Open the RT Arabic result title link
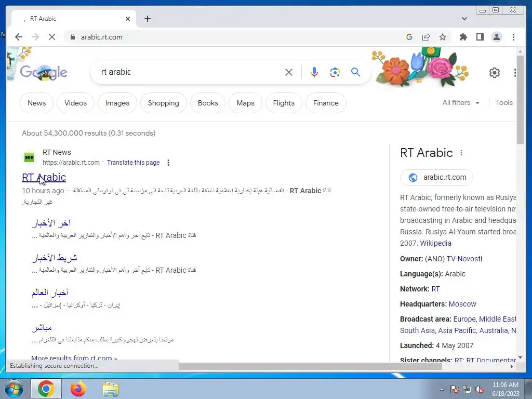The width and height of the screenshot is (532, 399). [x=44, y=177]
